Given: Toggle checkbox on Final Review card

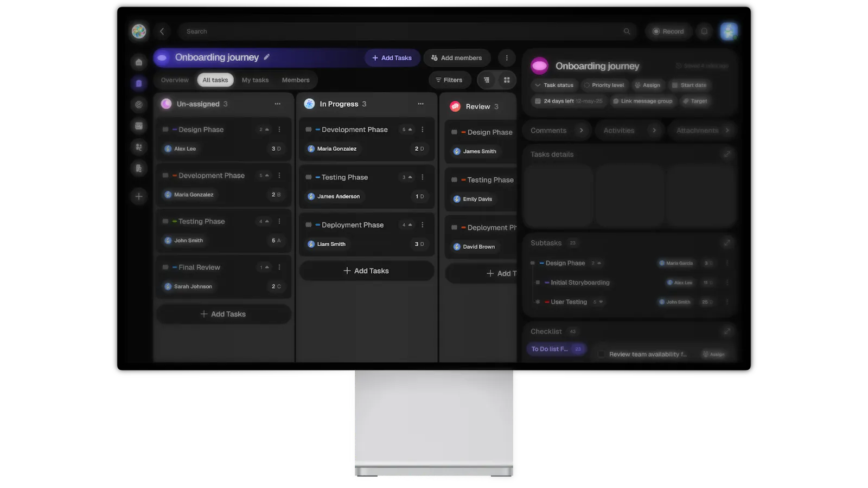Looking at the screenshot, I should [x=165, y=267].
